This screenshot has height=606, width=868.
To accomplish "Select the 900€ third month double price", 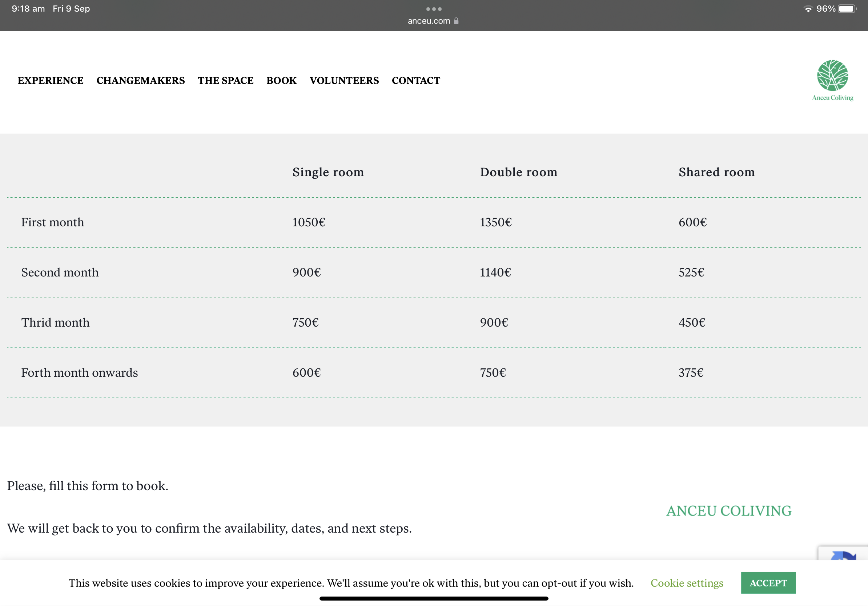I will (x=494, y=322).
